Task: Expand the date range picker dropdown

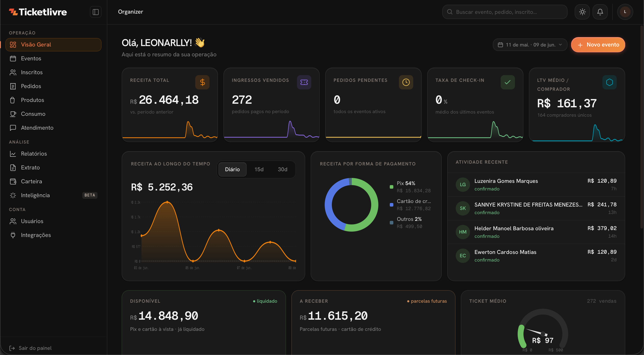Action: [x=530, y=45]
